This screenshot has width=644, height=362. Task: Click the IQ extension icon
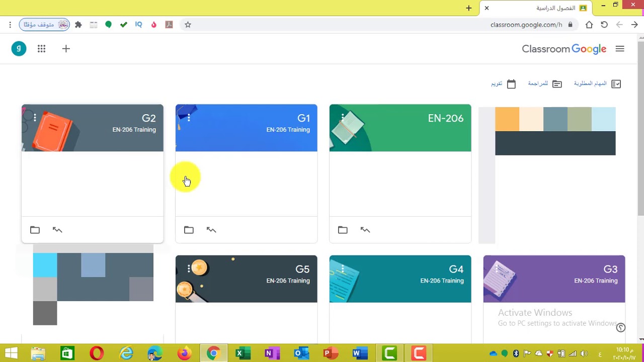tap(139, 25)
